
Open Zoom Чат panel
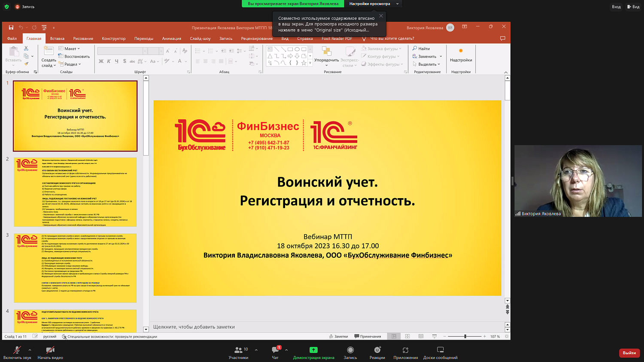pyautogui.click(x=275, y=353)
